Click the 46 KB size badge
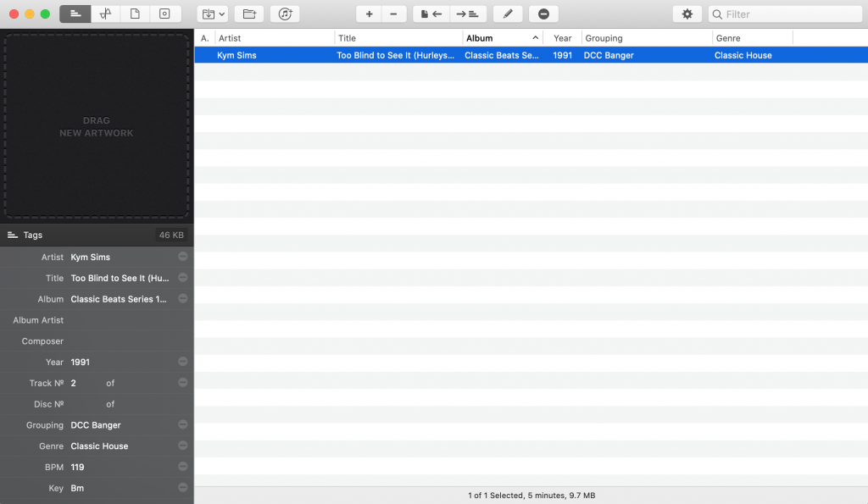 tap(171, 235)
